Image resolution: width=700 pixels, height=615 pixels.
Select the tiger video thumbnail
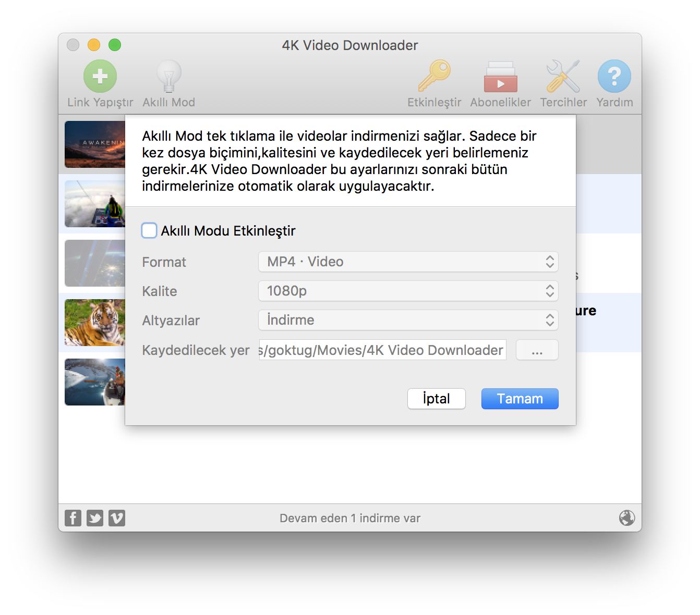(x=94, y=323)
